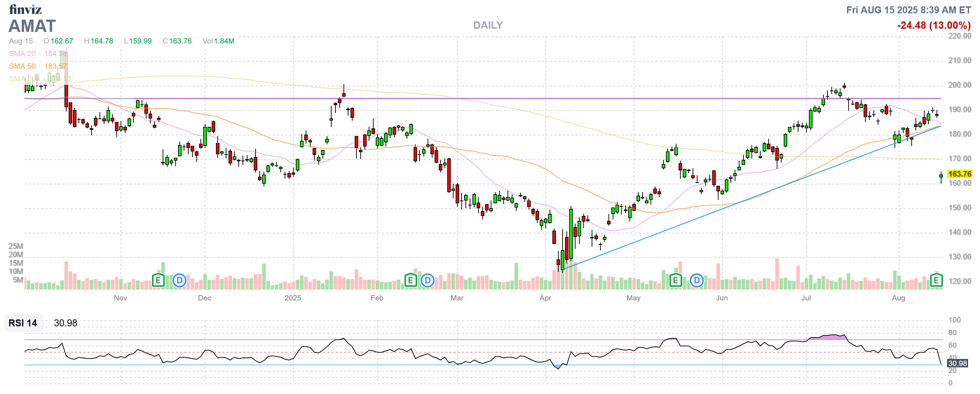Click the yellow 163.76 price tag
Viewport: 980px width, 394px height.
959,174
